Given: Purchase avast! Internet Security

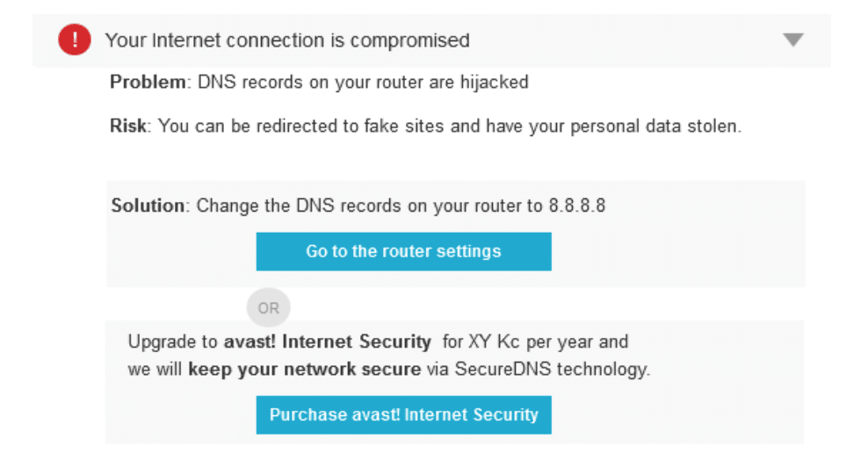Looking at the screenshot, I should (x=403, y=414).
